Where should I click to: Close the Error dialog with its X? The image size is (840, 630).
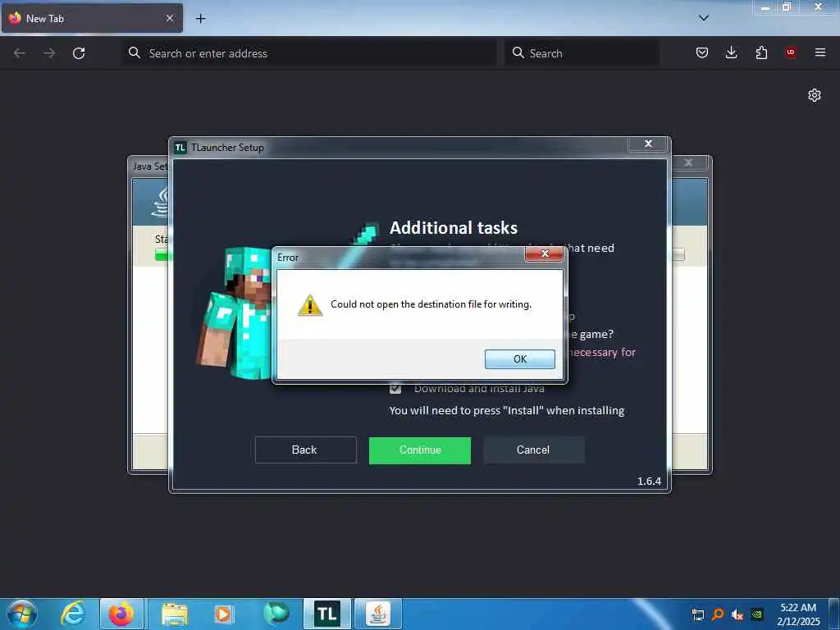point(545,254)
